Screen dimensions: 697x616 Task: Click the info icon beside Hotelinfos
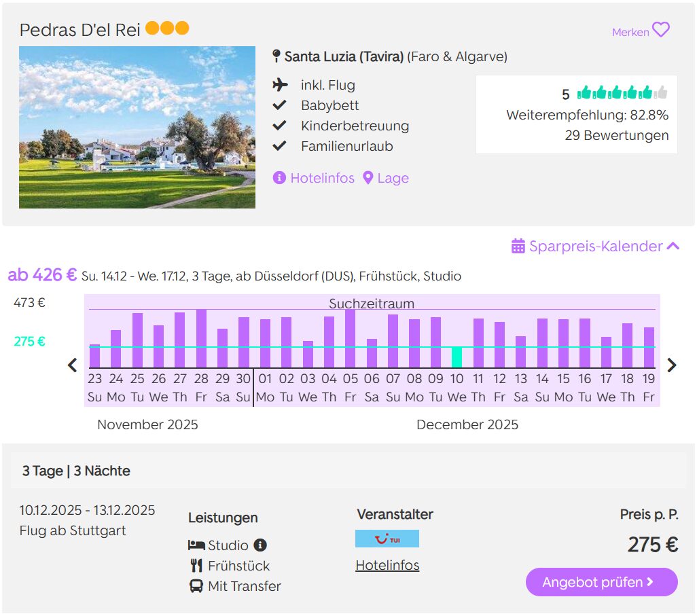tap(279, 178)
